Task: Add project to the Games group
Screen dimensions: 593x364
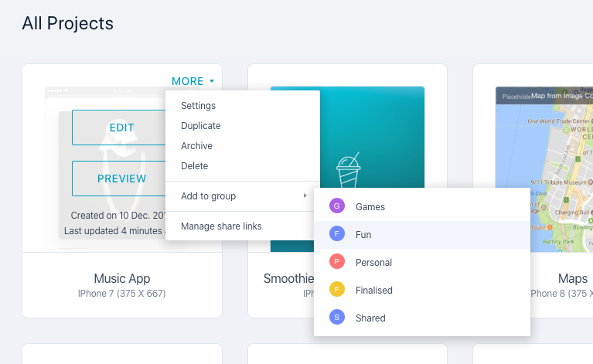Action: (x=422, y=207)
